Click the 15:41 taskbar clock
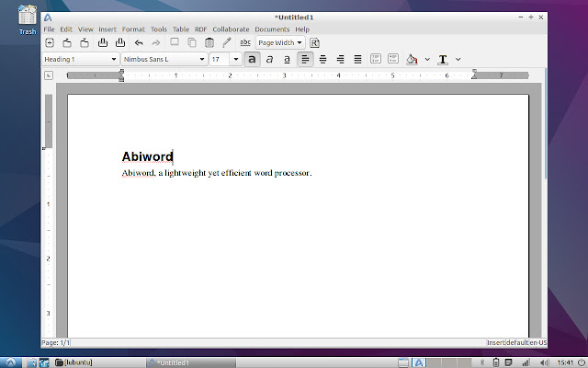 565,362
